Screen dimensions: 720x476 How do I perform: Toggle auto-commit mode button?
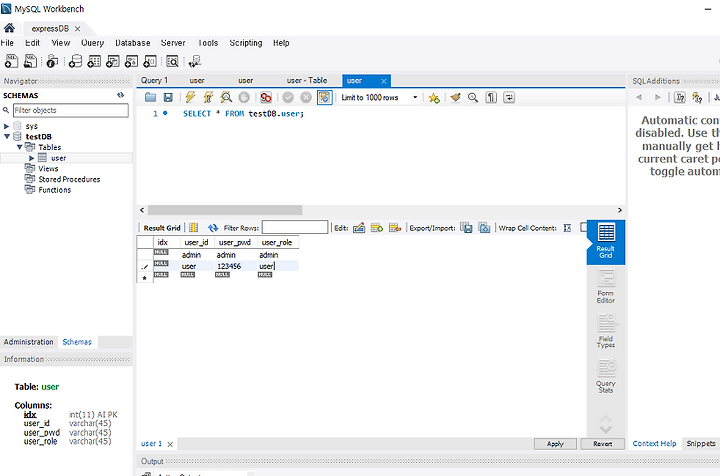[x=324, y=97]
